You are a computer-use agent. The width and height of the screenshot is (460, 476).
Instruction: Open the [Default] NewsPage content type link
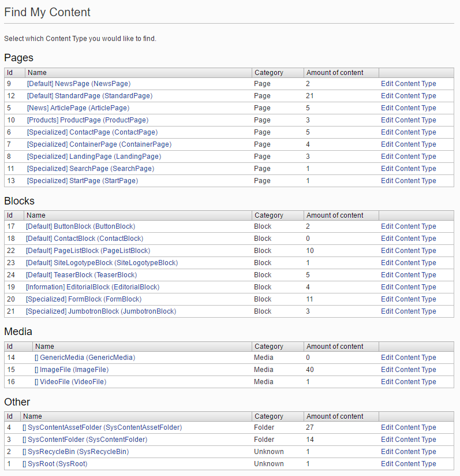[78, 84]
